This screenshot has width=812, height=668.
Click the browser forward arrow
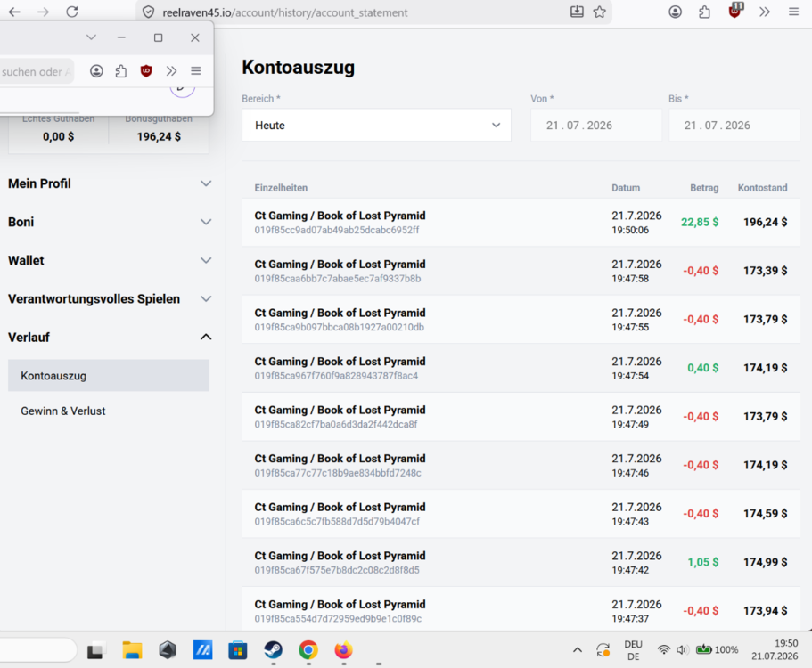click(43, 12)
